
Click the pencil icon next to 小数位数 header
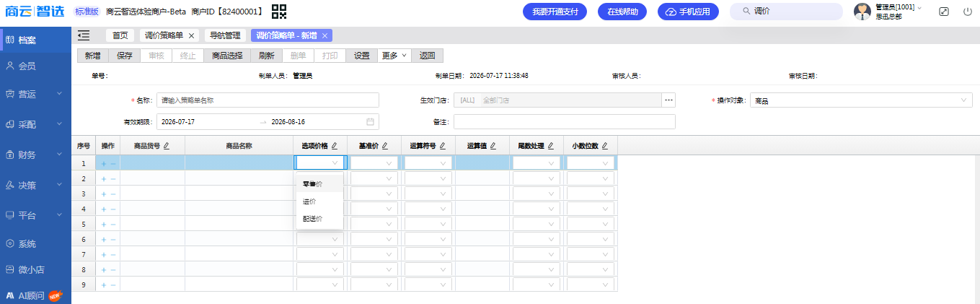pos(605,146)
